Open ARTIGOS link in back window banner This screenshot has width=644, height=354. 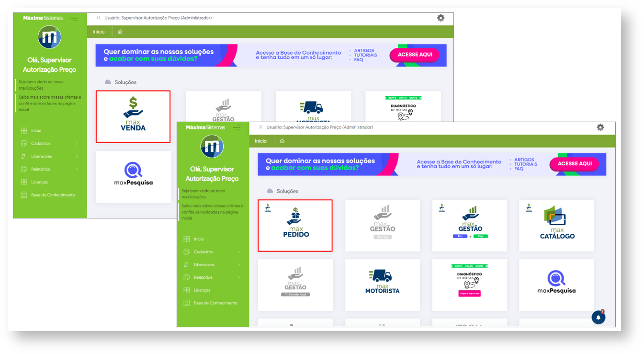click(364, 50)
